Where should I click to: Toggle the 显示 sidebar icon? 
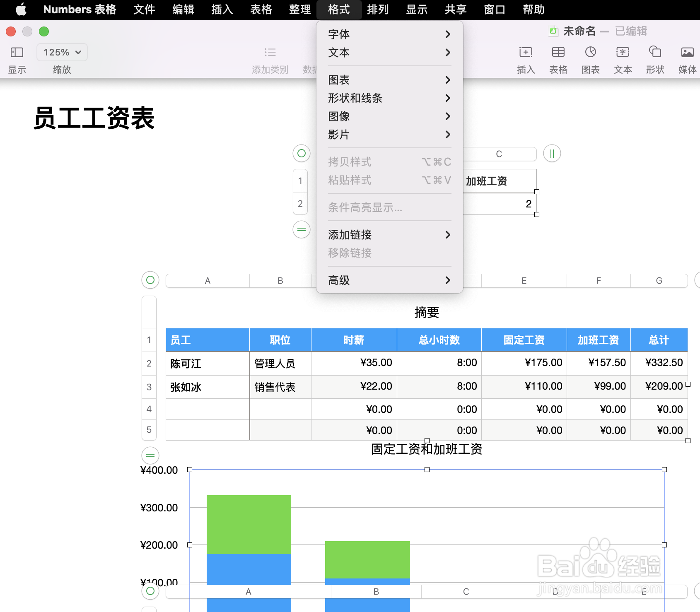[17, 52]
